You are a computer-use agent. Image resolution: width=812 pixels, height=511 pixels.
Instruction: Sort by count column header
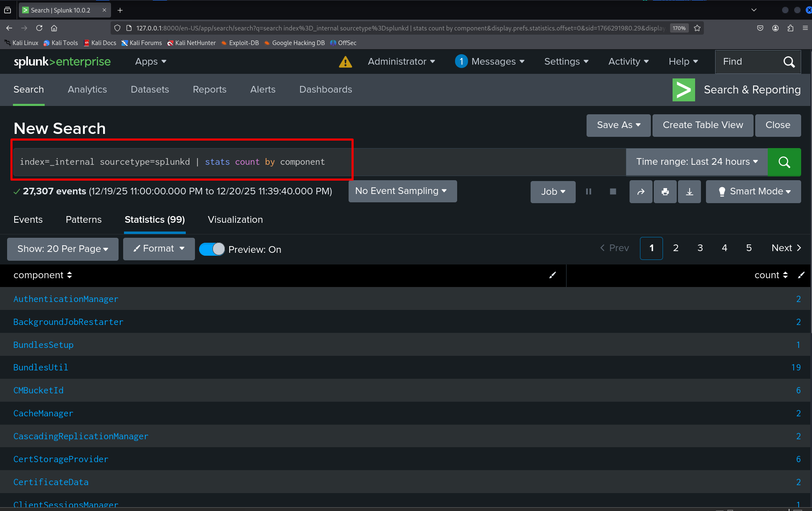771,275
